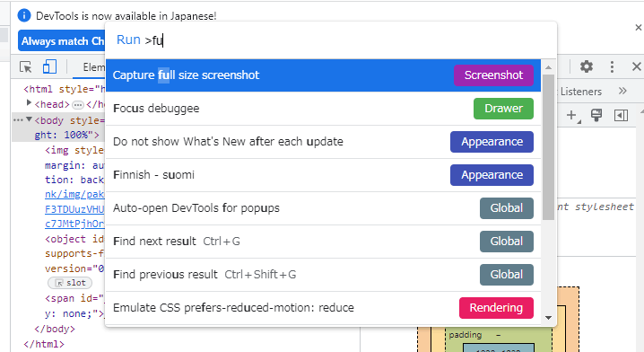The height and width of the screenshot is (352, 644).
Task: Select the Focus debuggee command
Action: pyautogui.click(x=323, y=109)
